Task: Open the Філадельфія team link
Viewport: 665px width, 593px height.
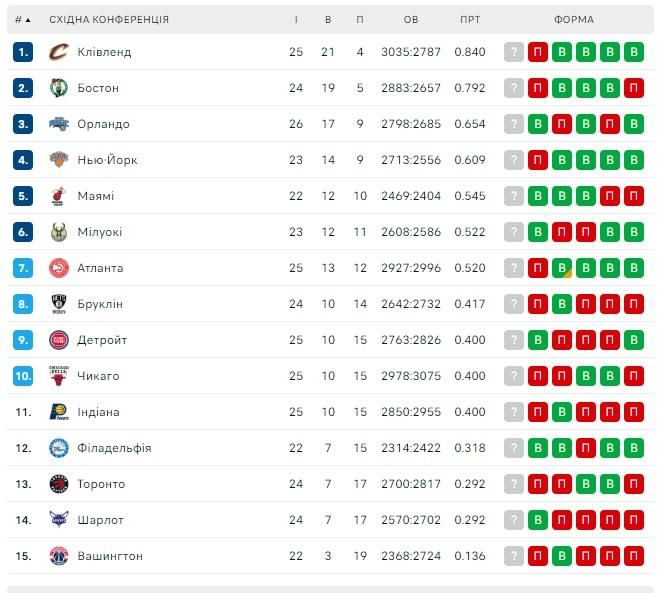Action: point(114,448)
